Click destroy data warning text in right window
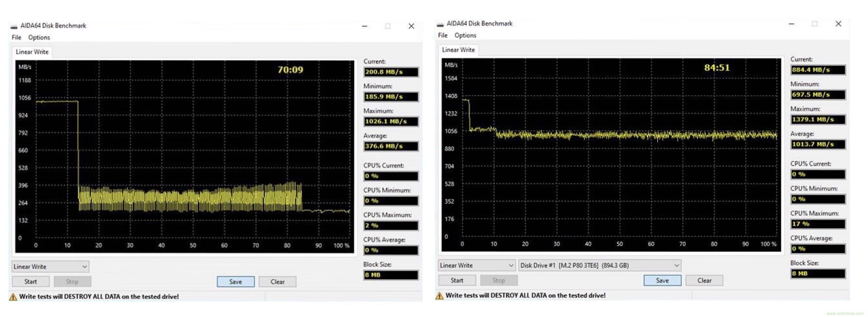The width and height of the screenshot is (868, 317). point(525,295)
